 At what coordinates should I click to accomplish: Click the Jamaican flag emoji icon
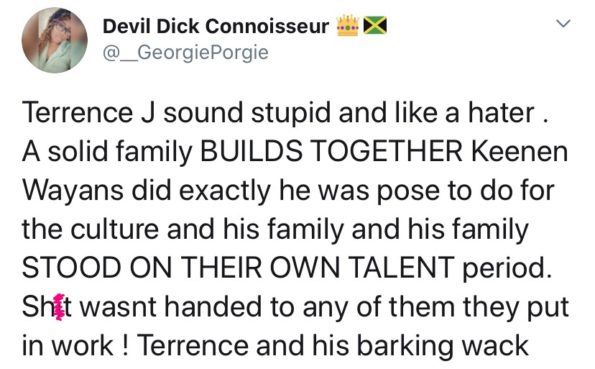click(375, 25)
